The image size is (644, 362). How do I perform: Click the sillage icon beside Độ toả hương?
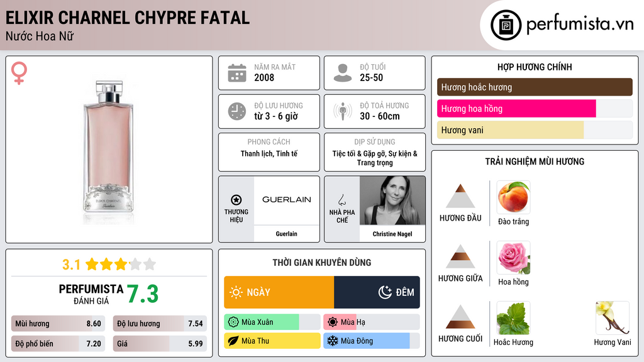tap(343, 111)
